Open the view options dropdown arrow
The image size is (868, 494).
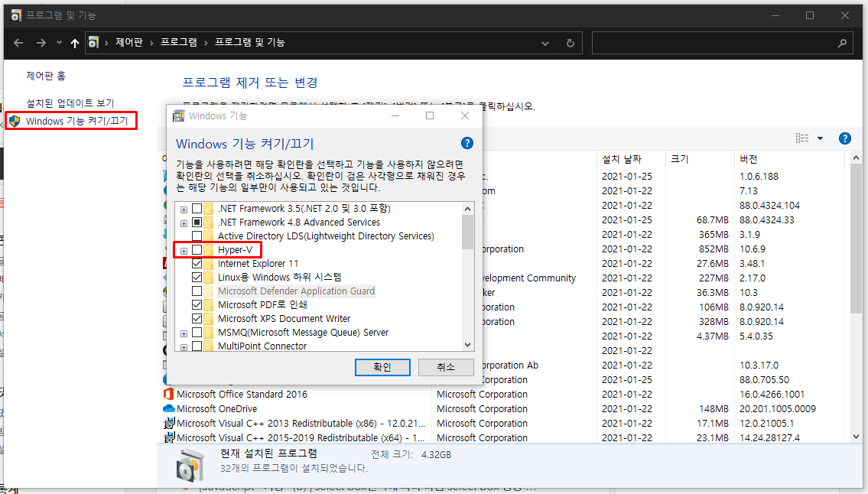pos(821,138)
